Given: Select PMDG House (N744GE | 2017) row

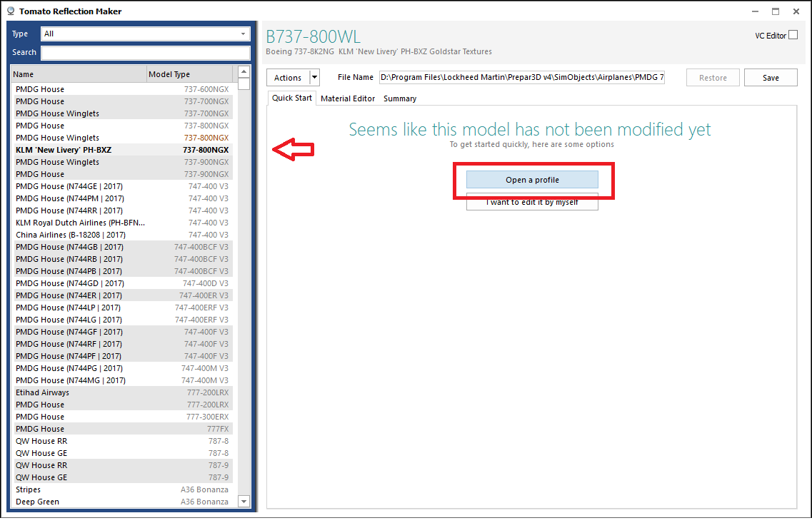Looking at the screenshot, I should pos(122,186).
